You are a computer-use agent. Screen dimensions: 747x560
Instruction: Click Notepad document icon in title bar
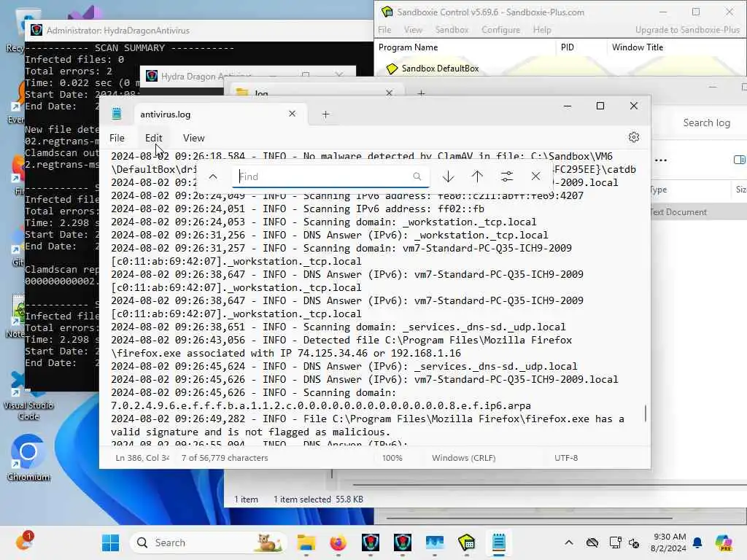(x=116, y=114)
